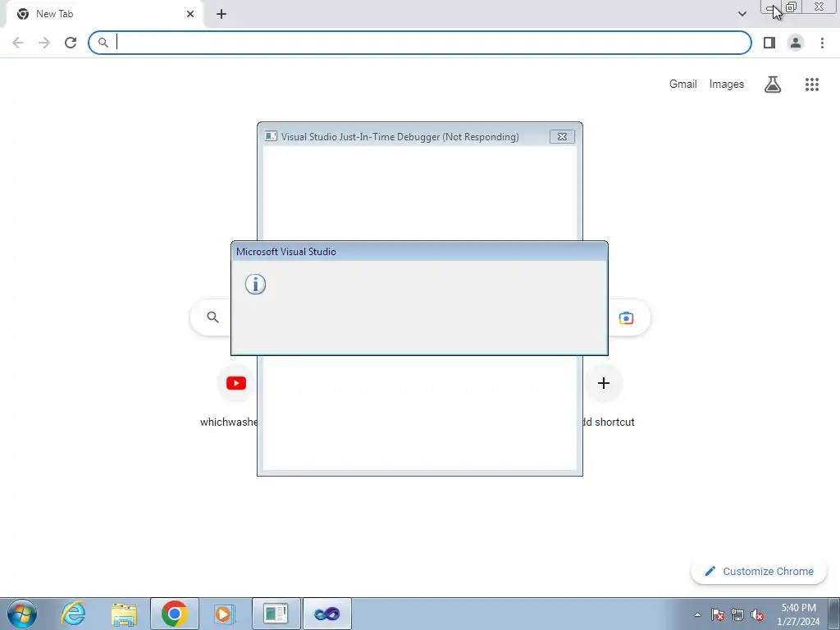Image resolution: width=840 pixels, height=630 pixels.
Task: Open the Windows Start menu
Action: click(x=22, y=614)
